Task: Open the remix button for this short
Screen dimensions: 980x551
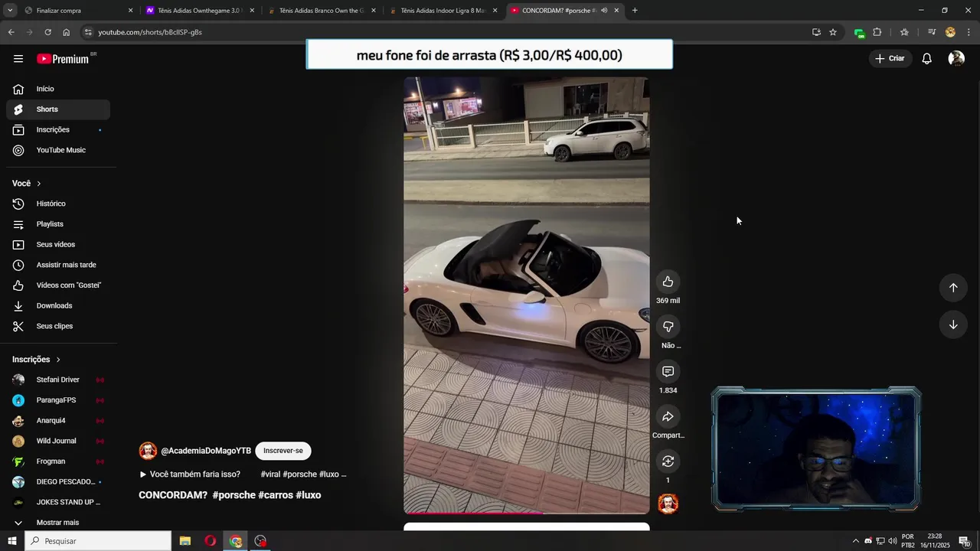Action: point(668,461)
